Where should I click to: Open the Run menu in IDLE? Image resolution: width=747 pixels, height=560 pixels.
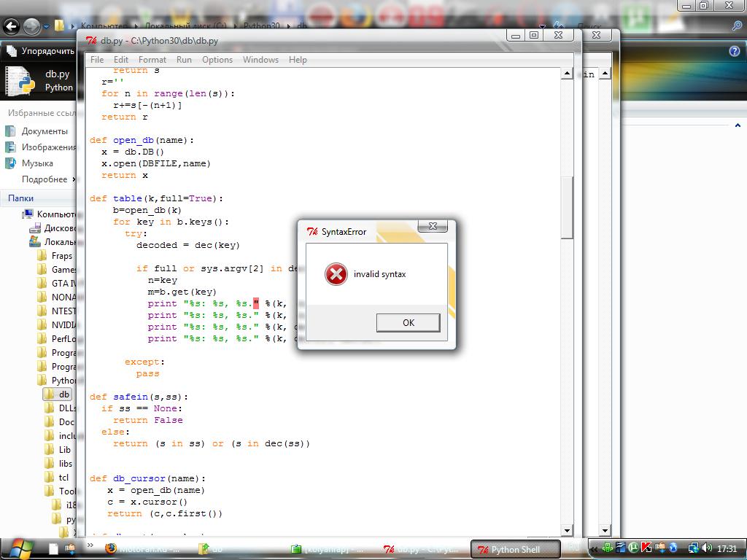(184, 60)
